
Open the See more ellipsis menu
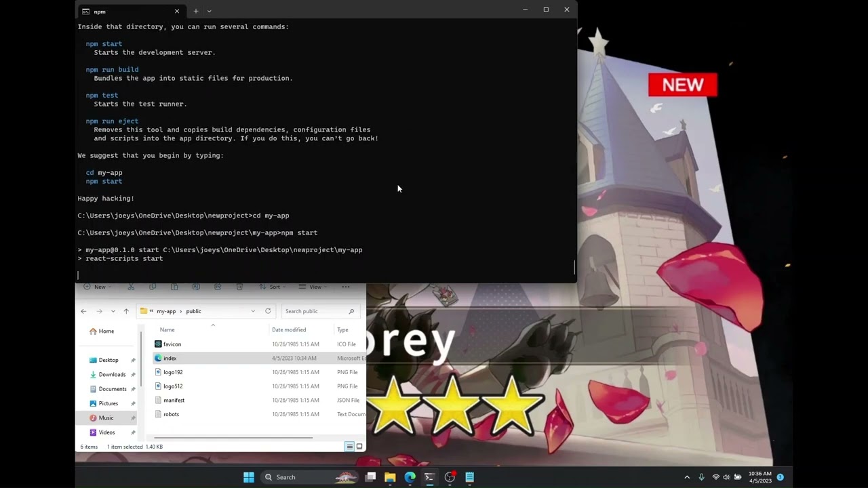[346, 287]
